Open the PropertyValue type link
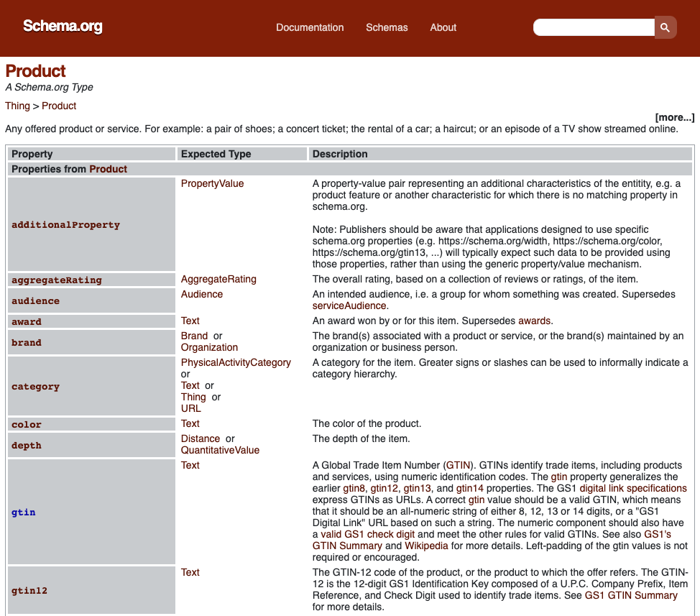Screen dimensions: 700x616 tap(212, 183)
